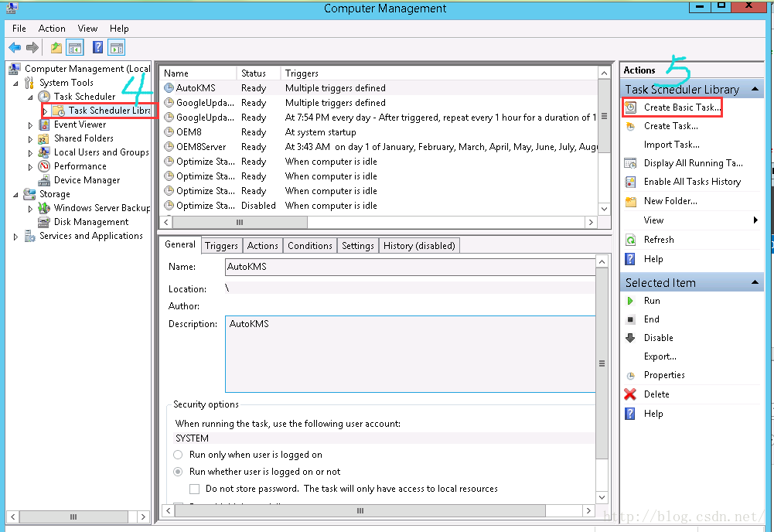Screen dimensions: 774x532
Task: Open the Action menu
Action: [x=52, y=29]
